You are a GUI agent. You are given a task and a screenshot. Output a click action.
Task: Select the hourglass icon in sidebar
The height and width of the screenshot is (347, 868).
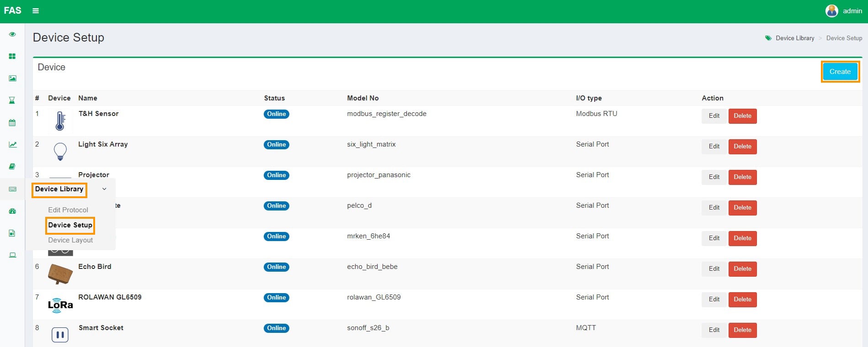(x=12, y=100)
